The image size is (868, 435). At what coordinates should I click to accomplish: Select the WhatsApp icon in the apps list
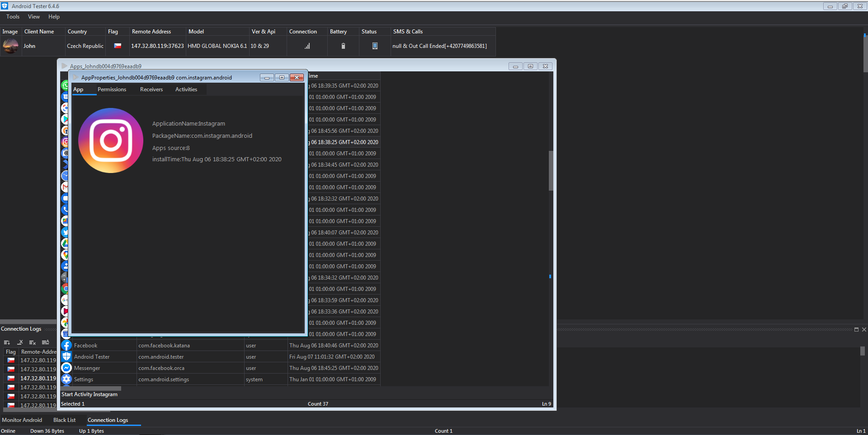tap(65, 85)
